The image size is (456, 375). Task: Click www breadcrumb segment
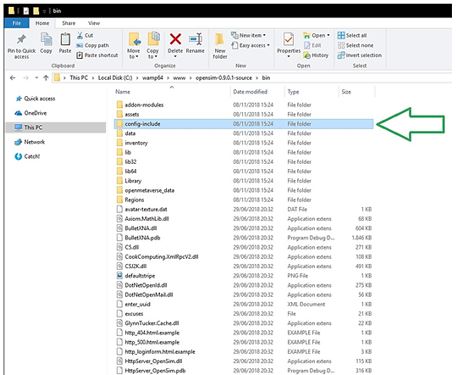(179, 78)
